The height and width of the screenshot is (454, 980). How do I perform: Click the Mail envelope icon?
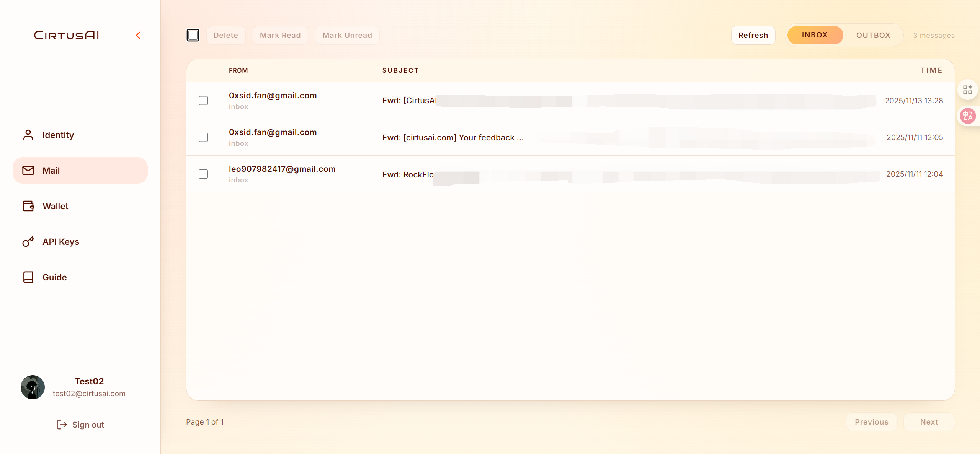(28, 170)
